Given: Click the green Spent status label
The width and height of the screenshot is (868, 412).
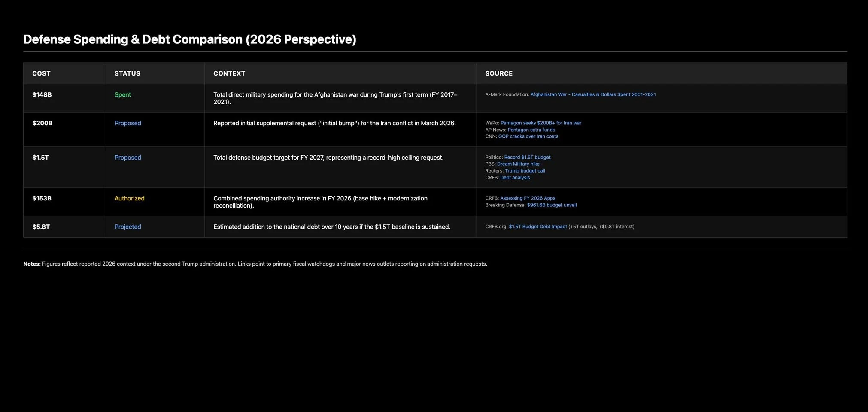Looking at the screenshot, I should coord(122,95).
